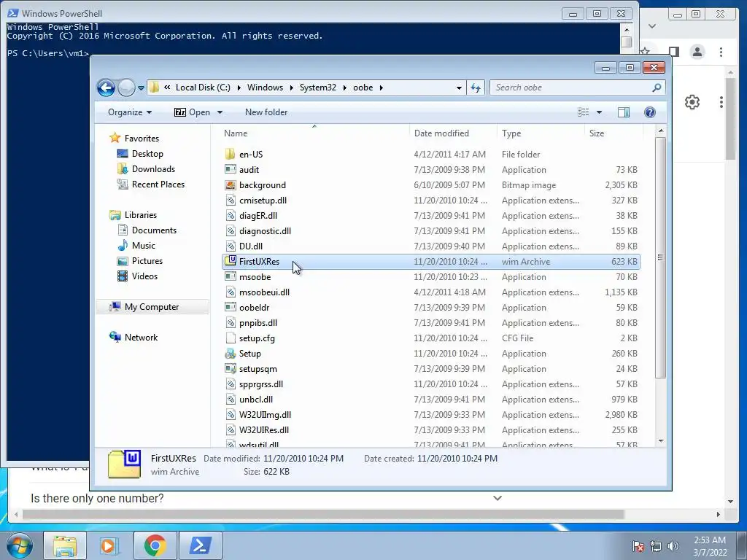Select the cmisetup.dll file icon
747x560 pixels.
tap(231, 200)
